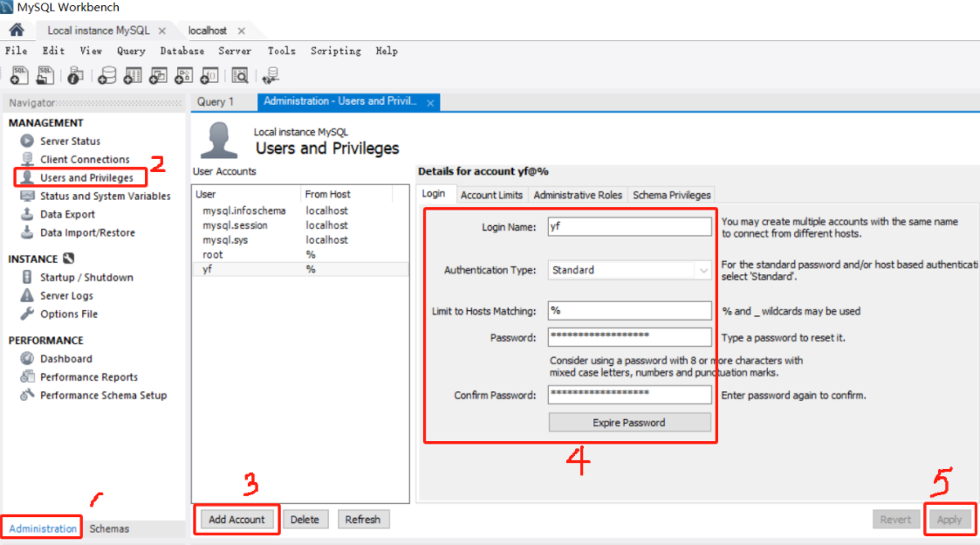Viewport: 980px width, 545px height.
Task: Open the File menu
Action: [17, 51]
